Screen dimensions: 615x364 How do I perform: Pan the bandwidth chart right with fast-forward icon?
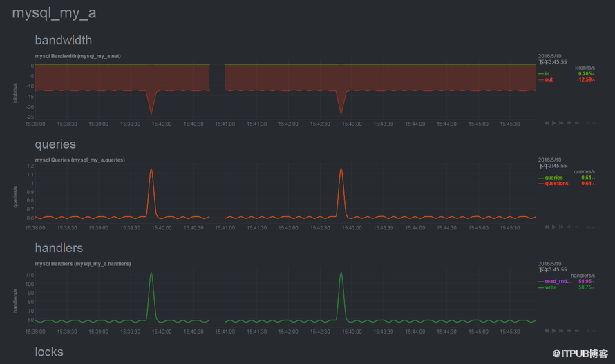(x=561, y=123)
